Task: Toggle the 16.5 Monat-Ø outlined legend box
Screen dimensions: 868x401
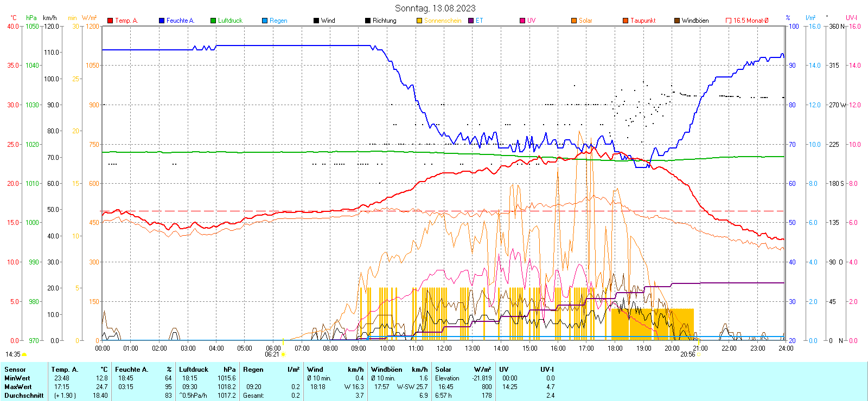Action: [x=729, y=21]
